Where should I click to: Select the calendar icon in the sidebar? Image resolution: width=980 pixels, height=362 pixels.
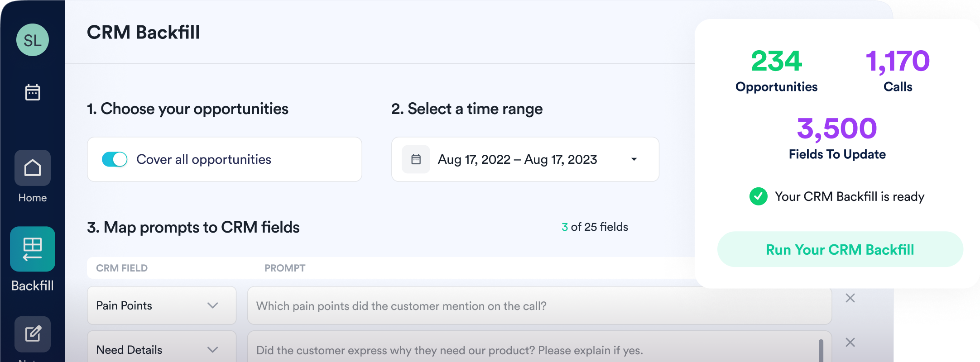point(32,92)
